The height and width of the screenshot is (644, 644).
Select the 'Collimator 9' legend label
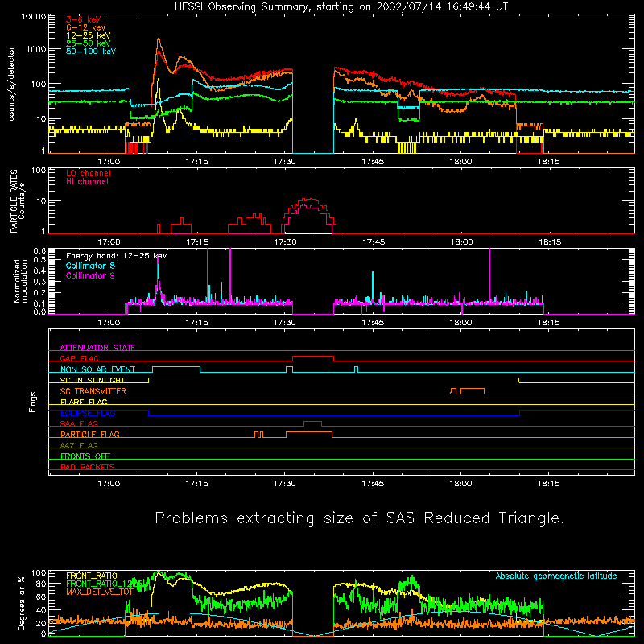click(x=90, y=275)
